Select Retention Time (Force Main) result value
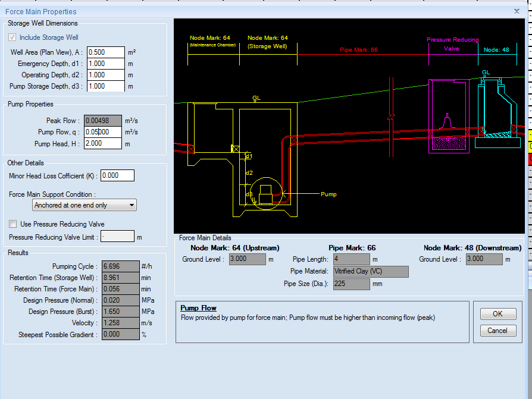Screen dimensions: 532x399 [x=121, y=289]
